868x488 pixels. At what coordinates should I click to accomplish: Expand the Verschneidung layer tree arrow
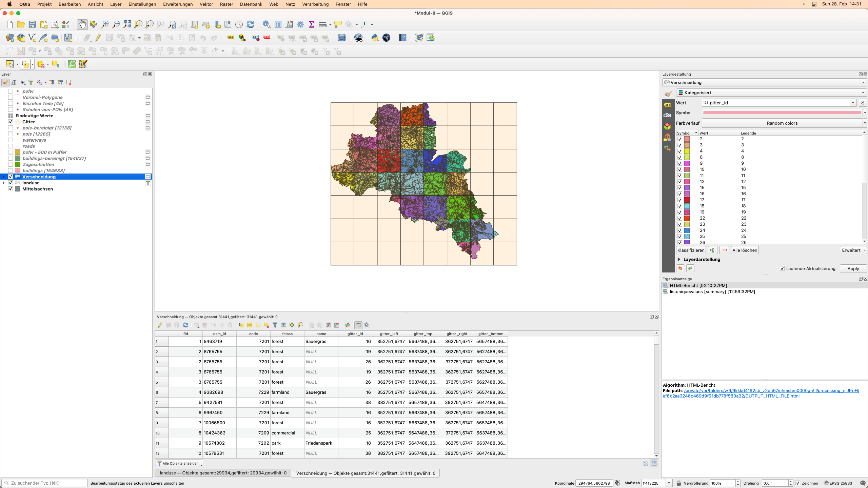(x=4, y=177)
